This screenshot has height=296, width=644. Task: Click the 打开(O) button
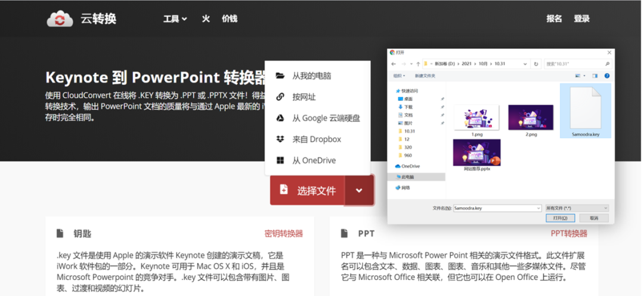pos(560,217)
